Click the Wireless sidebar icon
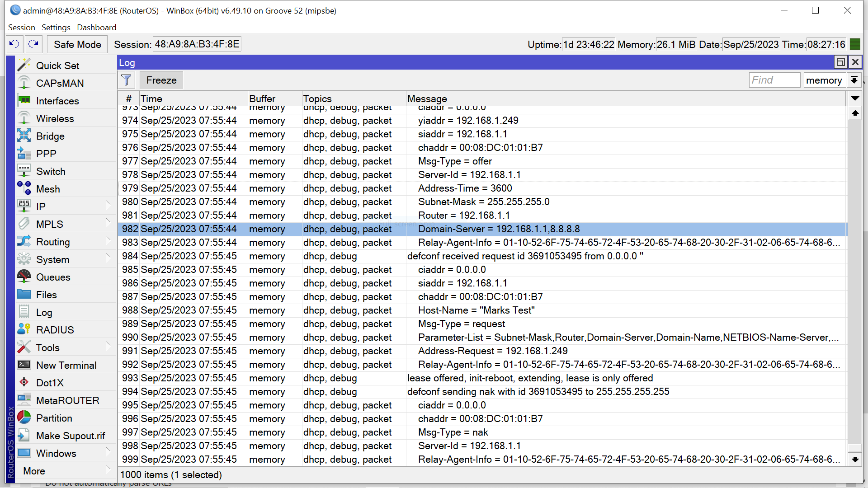Image resolution: width=868 pixels, height=488 pixels. tap(24, 118)
